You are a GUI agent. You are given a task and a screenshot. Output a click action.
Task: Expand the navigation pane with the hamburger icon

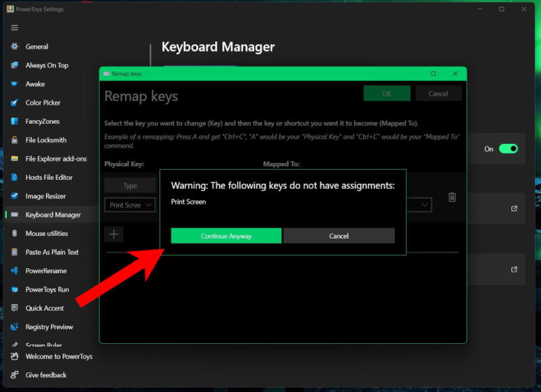[x=14, y=27]
